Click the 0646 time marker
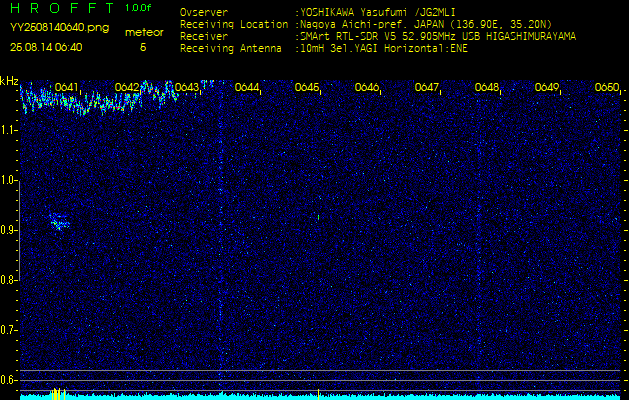 coord(367,87)
